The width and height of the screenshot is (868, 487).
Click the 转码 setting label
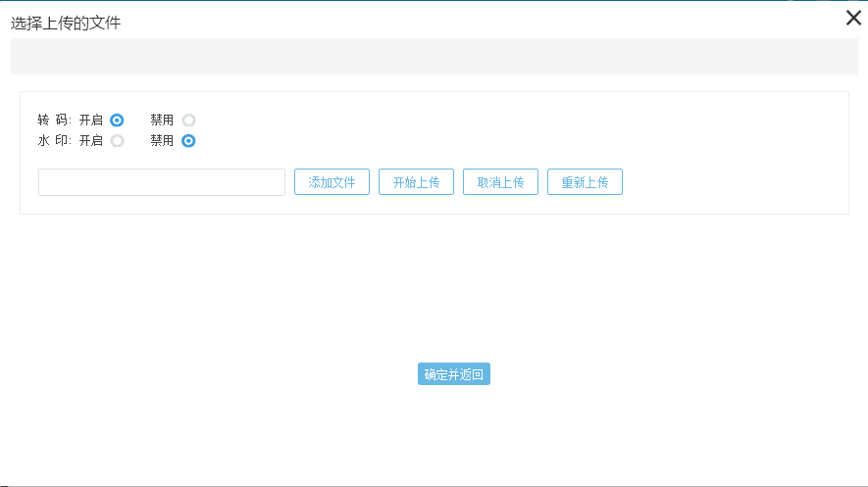click(x=54, y=121)
